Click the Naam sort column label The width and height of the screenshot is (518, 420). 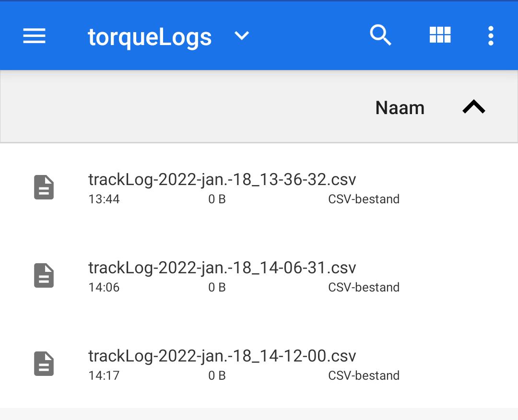click(x=400, y=108)
